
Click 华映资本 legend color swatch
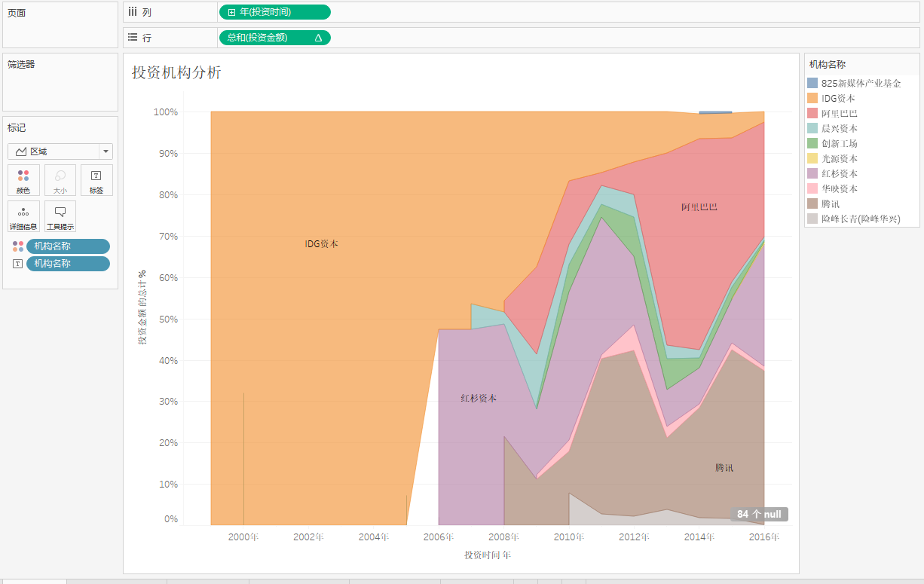point(812,188)
